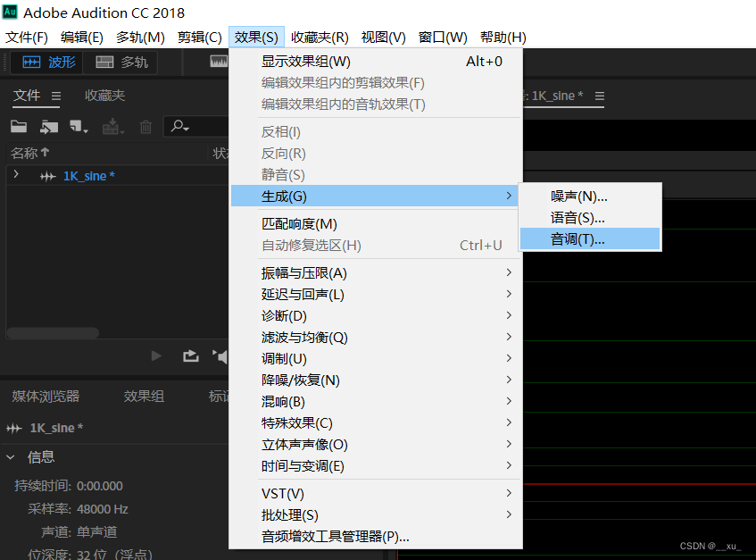756x560 pixels.
Task: Open the file folder icon in Files panel
Action: 19,126
